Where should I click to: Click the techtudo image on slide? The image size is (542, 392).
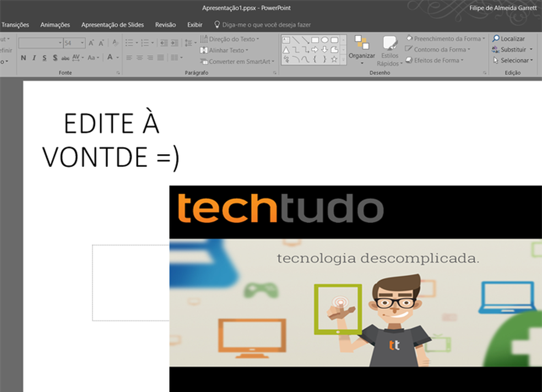(355, 288)
